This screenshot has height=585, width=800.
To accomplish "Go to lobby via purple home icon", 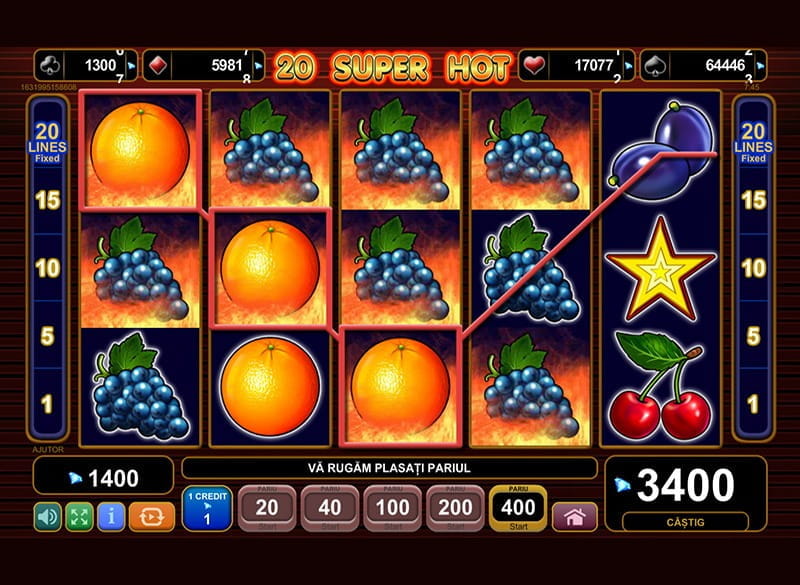I will point(574,517).
